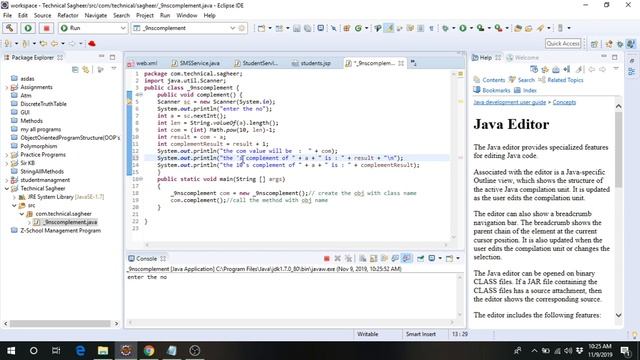Screen dimensions: 640x360
Task: Follow the Concepts breadcrumb link
Action: click(x=564, y=102)
